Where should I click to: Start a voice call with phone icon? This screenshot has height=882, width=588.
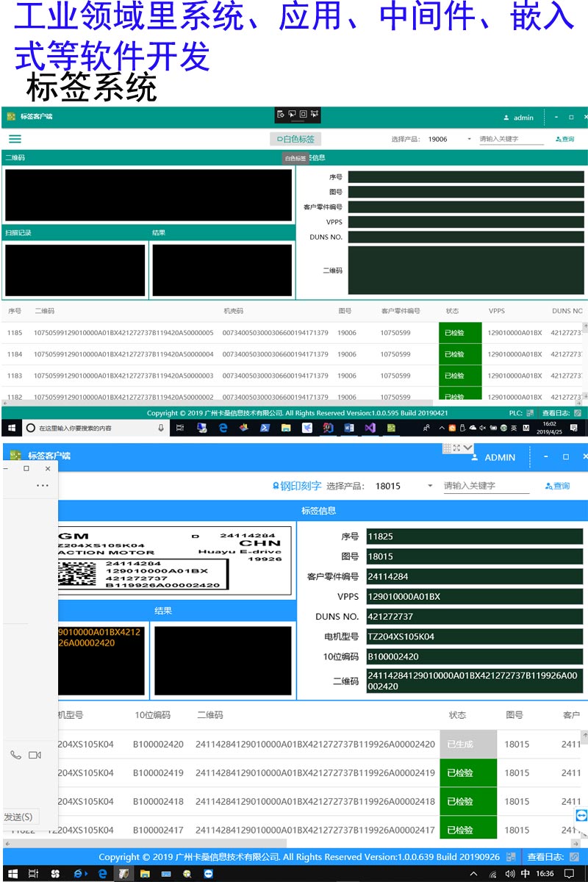click(15, 755)
